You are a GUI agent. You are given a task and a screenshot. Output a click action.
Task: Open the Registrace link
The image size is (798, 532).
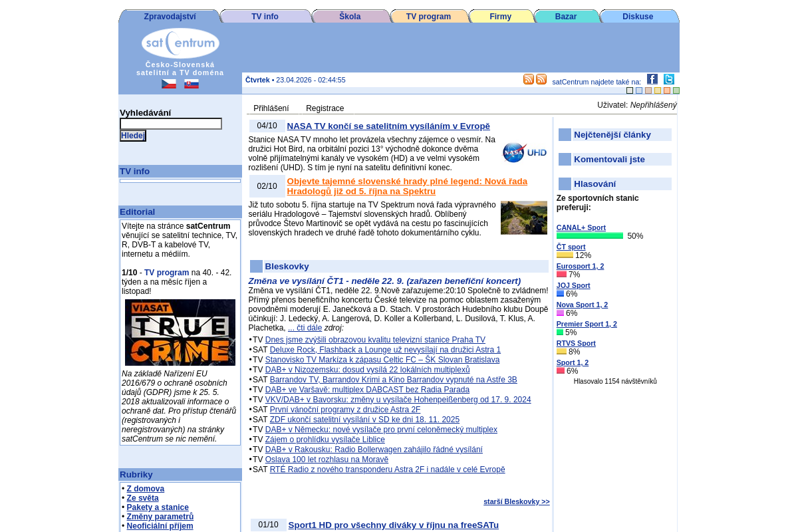(325, 108)
